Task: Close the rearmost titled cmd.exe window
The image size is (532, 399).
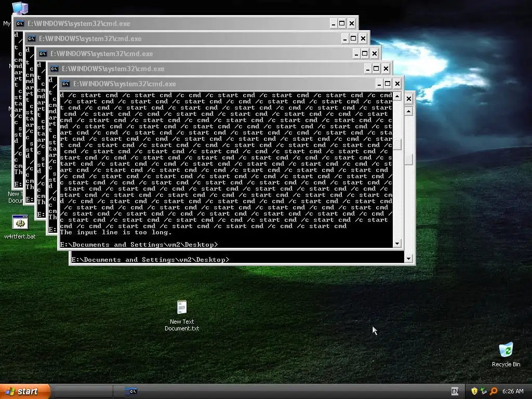Action: (352, 23)
